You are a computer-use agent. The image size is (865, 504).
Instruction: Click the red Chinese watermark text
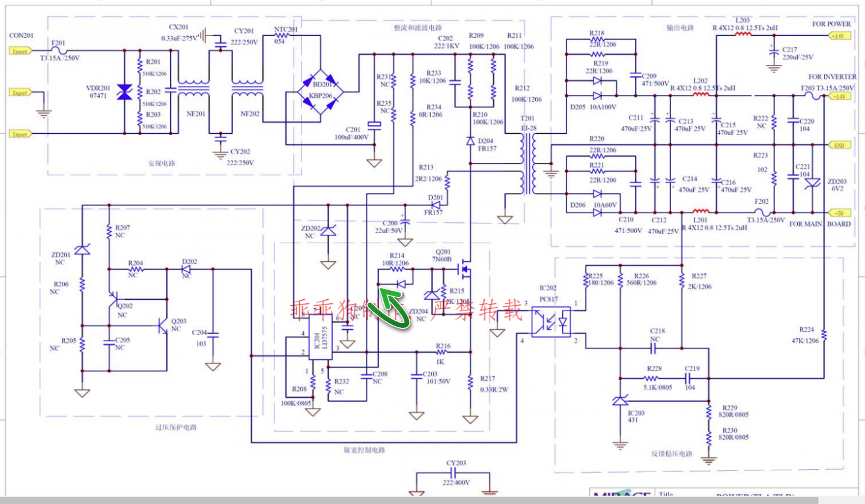pos(407,309)
